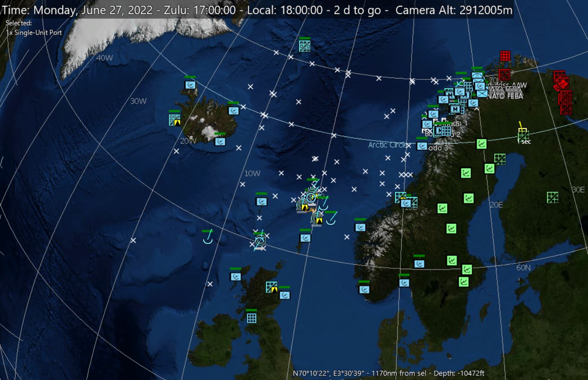Click the northernmost red hostile airfield icon
Screen dimensions: 588x380
click(x=505, y=56)
